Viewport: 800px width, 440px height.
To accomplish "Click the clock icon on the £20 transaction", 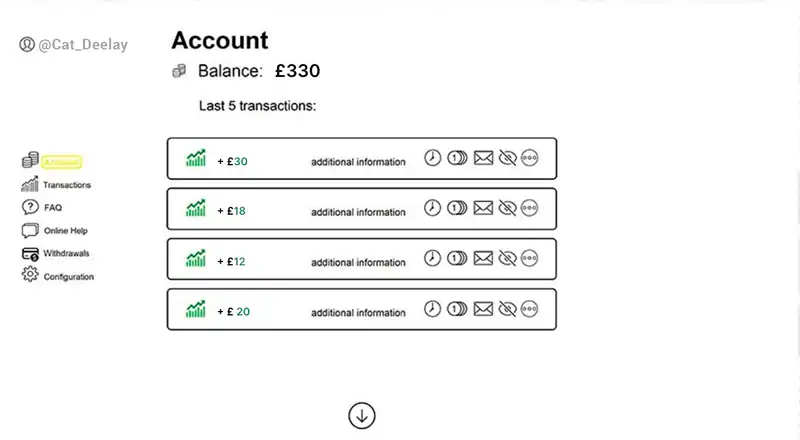I will pyautogui.click(x=433, y=309).
